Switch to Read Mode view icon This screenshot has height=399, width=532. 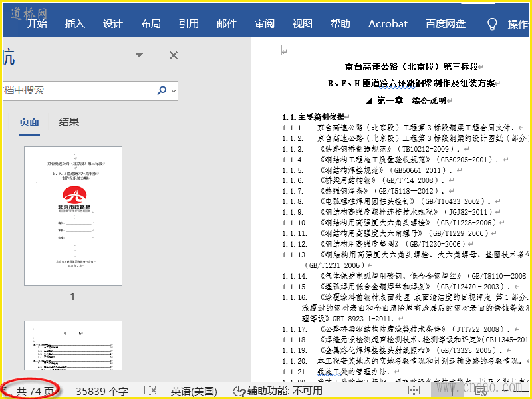click(414, 391)
